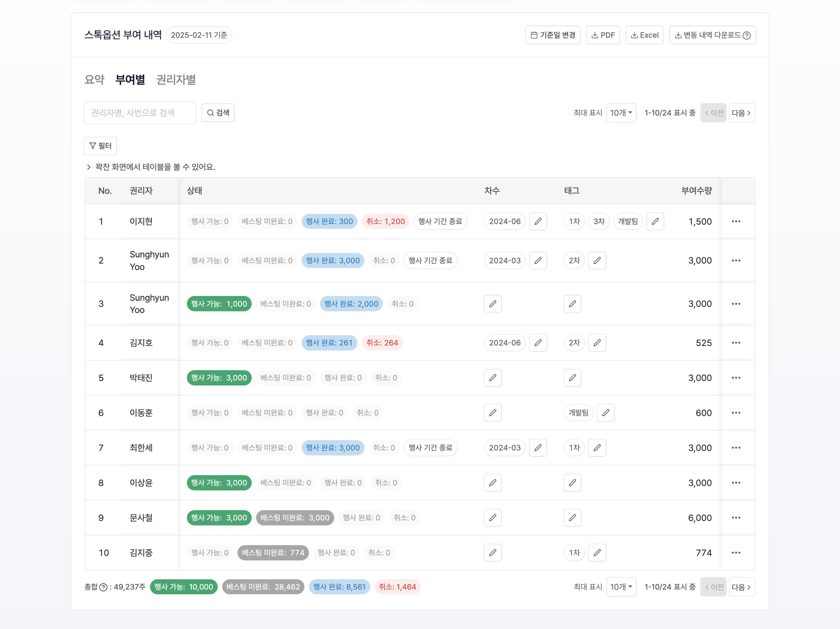Image resolution: width=840 pixels, height=629 pixels.
Task: Expand 꽉찬 화면에서 테이블 보기 chevron
Action: [89, 167]
